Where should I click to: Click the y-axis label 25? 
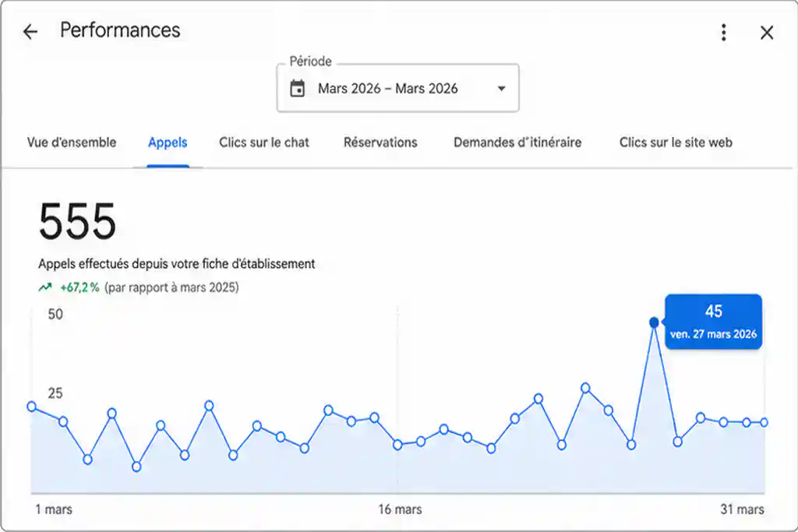click(55, 393)
